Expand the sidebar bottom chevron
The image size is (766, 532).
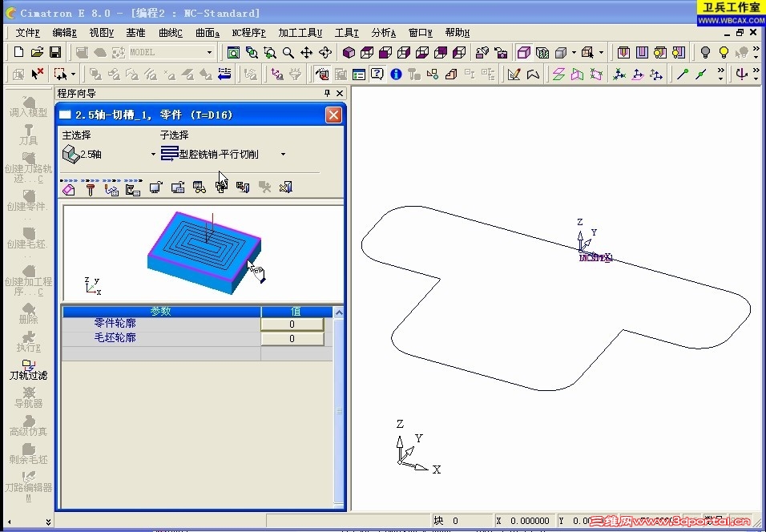point(48,522)
